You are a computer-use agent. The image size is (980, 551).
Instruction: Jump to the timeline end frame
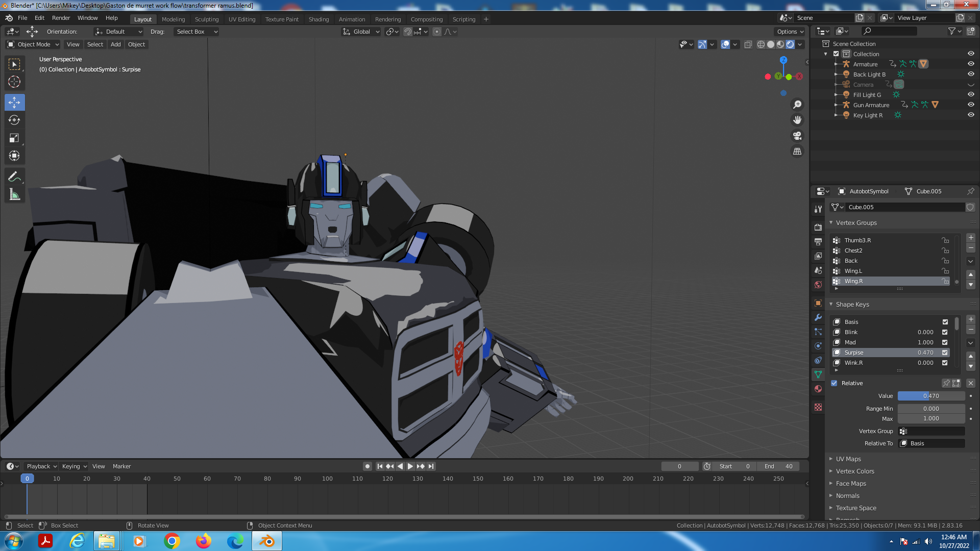(431, 466)
